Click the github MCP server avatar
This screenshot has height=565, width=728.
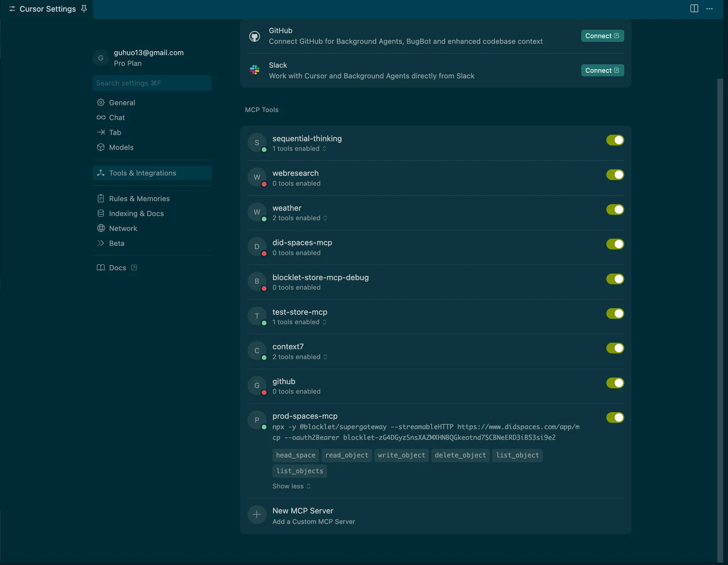[257, 385]
